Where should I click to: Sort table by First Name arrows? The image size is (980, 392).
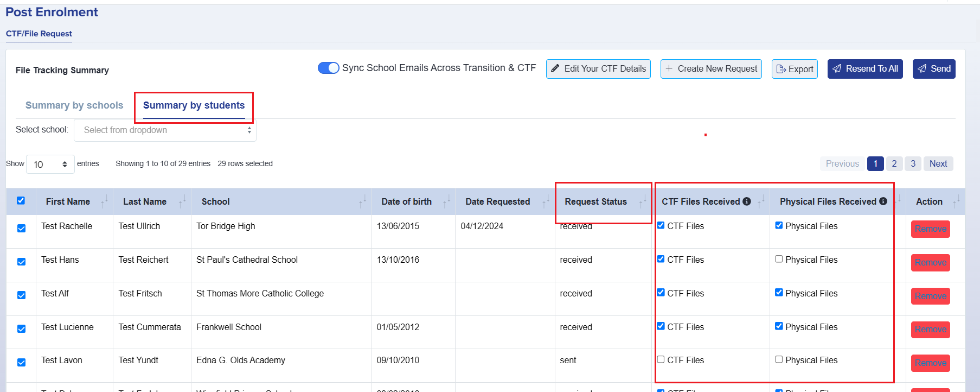tap(104, 201)
